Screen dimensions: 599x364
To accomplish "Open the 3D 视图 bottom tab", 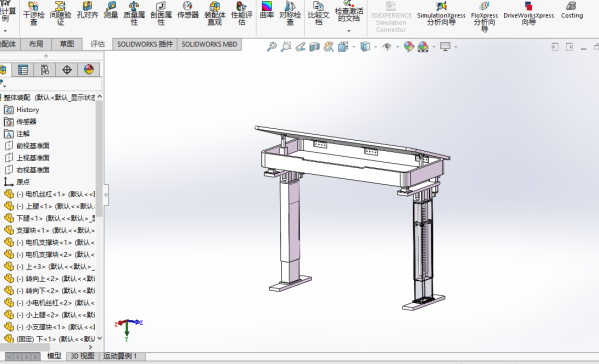I will tap(83, 356).
